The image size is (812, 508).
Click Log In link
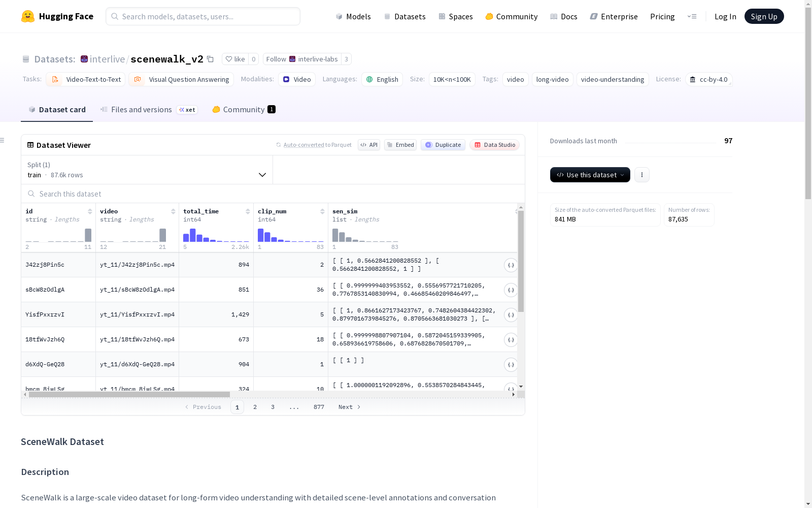point(725,16)
